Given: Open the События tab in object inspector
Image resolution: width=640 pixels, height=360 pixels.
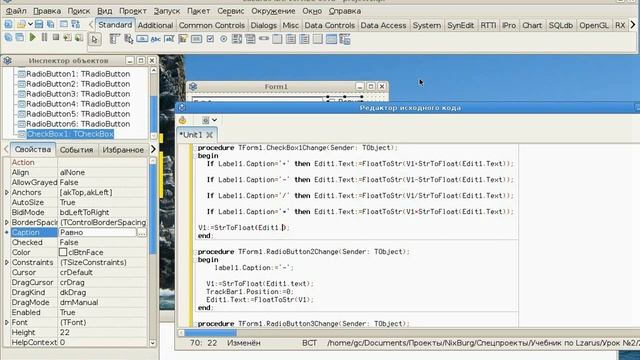Looking at the screenshot, I should (x=76, y=150).
